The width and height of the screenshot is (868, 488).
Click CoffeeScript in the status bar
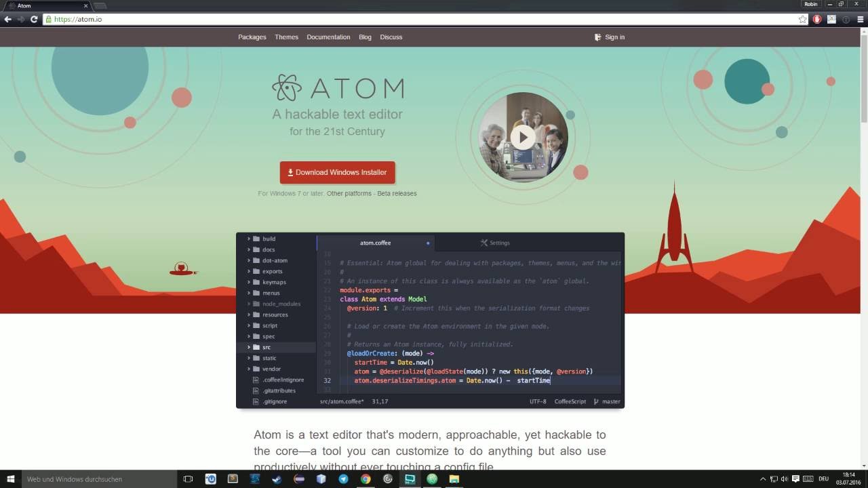(570, 401)
